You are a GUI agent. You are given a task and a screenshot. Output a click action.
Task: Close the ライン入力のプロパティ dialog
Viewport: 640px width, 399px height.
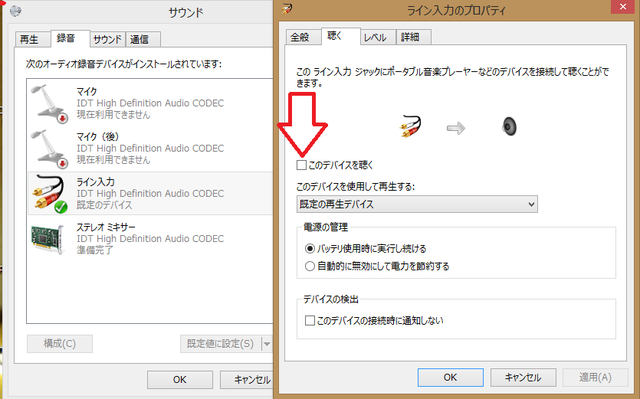point(623,7)
